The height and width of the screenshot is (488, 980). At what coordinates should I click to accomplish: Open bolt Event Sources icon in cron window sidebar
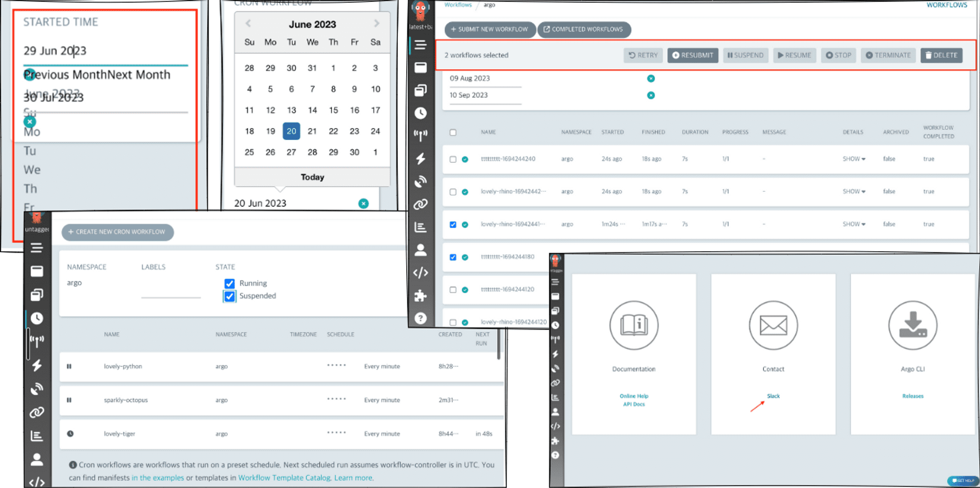pyautogui.click(x=37, y=365)
